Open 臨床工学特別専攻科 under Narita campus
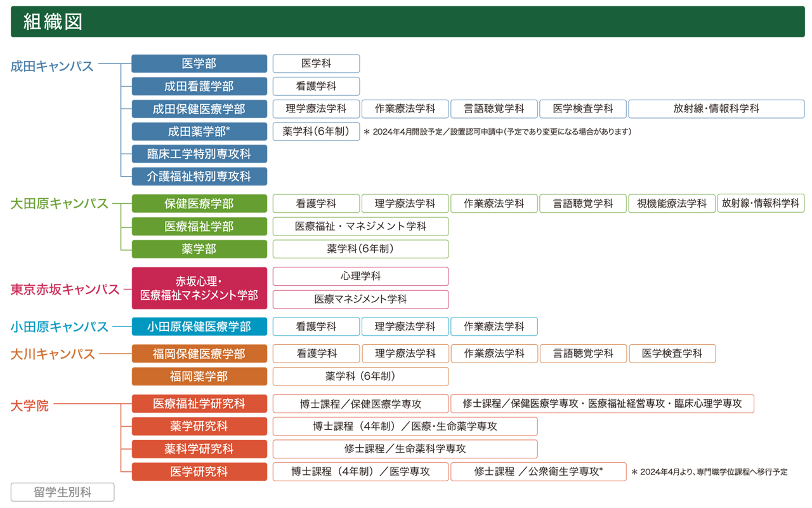The height and width of the screenshot is (508, 812). pos(199,154)
